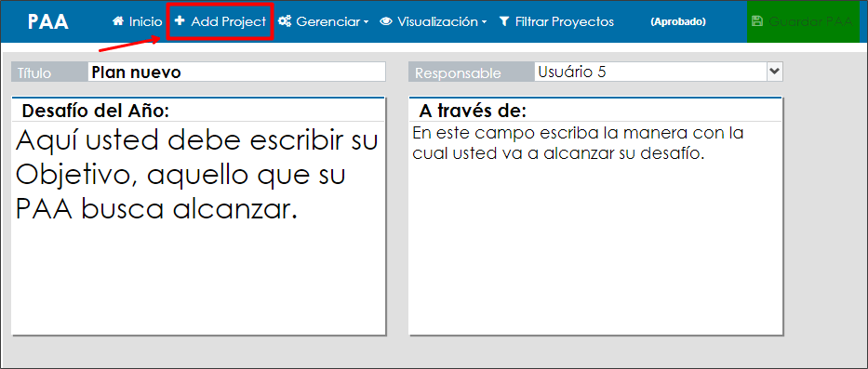Click the eye icon beside Visualización

386,21
